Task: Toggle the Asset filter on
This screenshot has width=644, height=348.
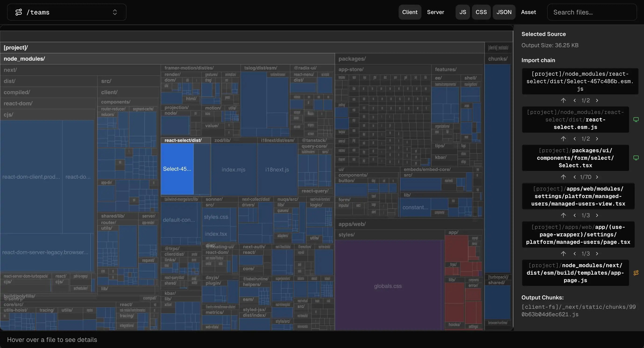Action: pyautogui.click(x=528, y=12)
